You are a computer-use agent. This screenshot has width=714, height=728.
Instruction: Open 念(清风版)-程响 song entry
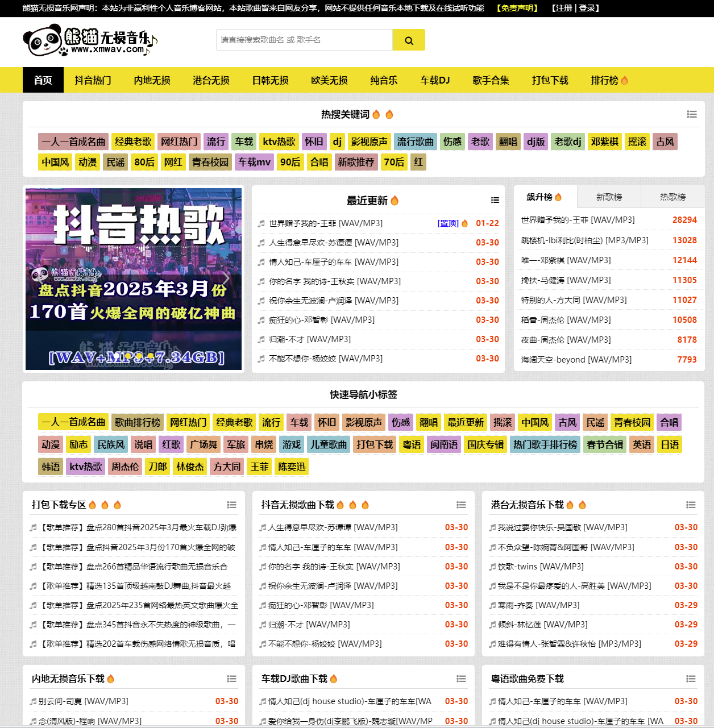pos(90,721)
